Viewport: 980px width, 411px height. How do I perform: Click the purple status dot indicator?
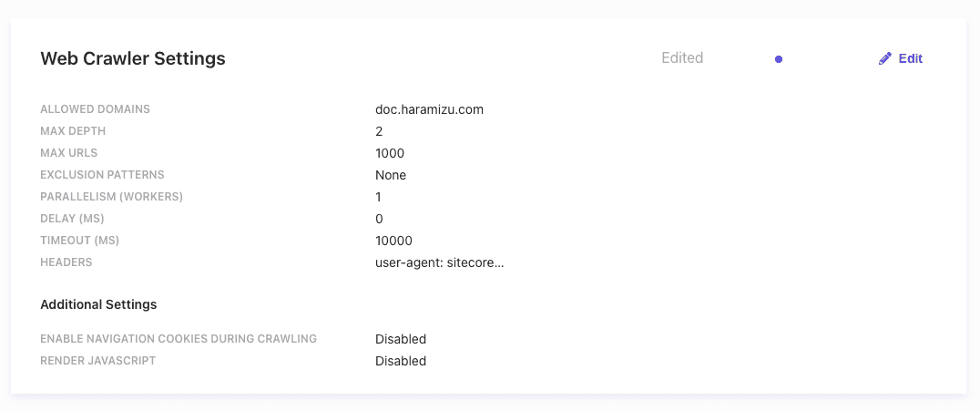click(779, 59)
